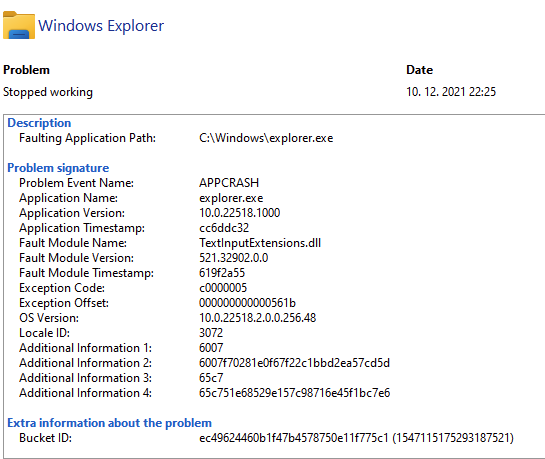
Task: Select the Description section heading
Action: click(39, 123)
